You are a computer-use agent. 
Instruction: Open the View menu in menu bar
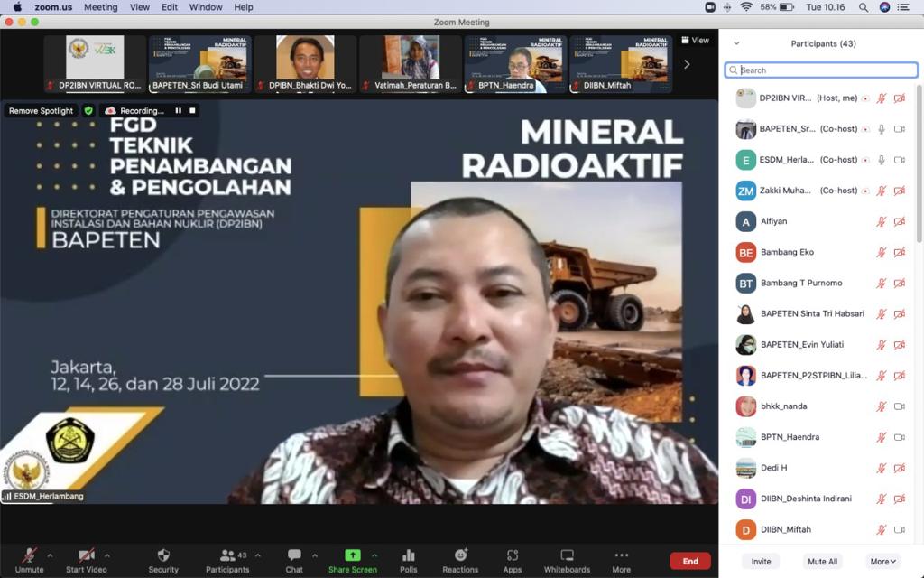[x=140, y=7]
